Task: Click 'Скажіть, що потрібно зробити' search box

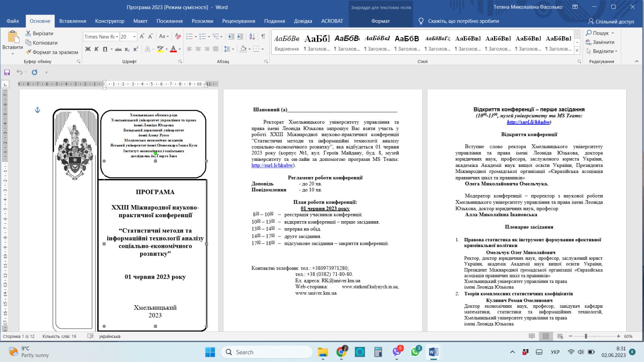Action: (463, 21)
